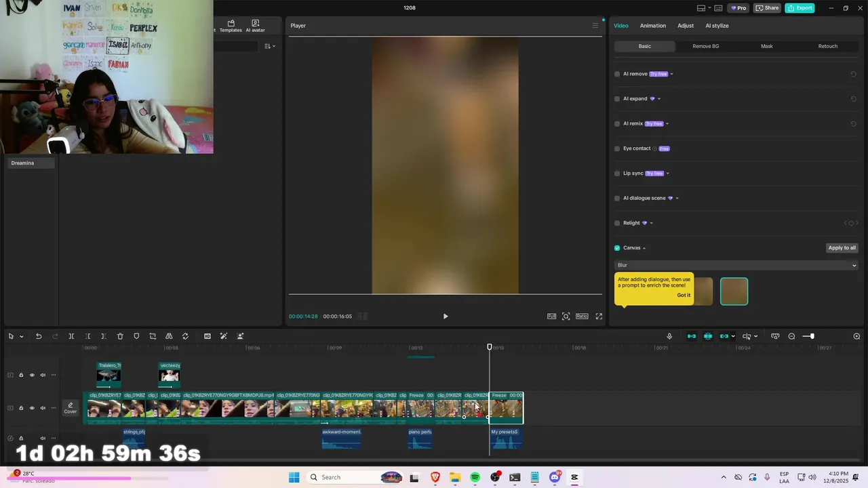The height and width of the screenshot is (488, 868).
Task: Open the Player panel hamburger menu
Action: click(595, 26)
